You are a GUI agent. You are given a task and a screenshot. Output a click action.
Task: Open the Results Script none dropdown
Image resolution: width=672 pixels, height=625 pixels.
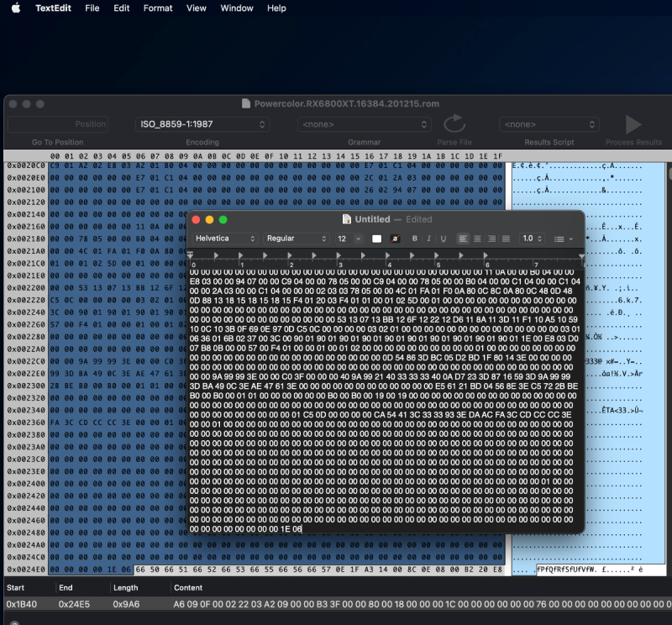point(549,124)
